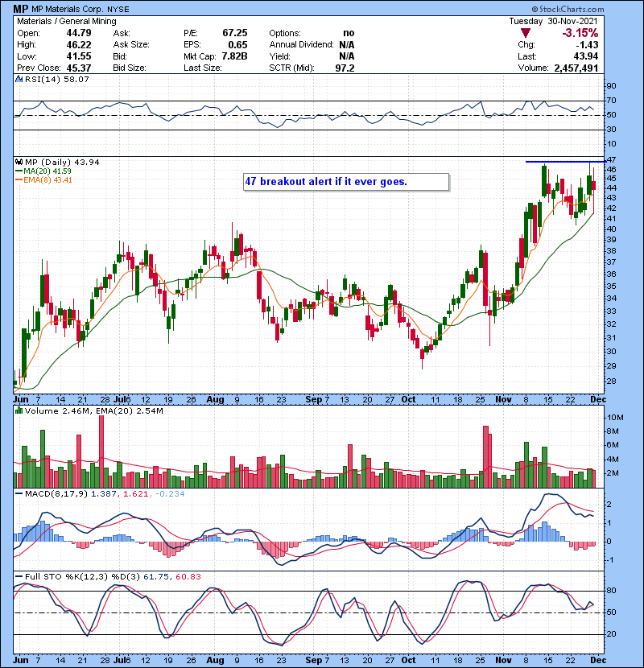Click the 'Jun' label on the bottom date axis

pos(20,660)
